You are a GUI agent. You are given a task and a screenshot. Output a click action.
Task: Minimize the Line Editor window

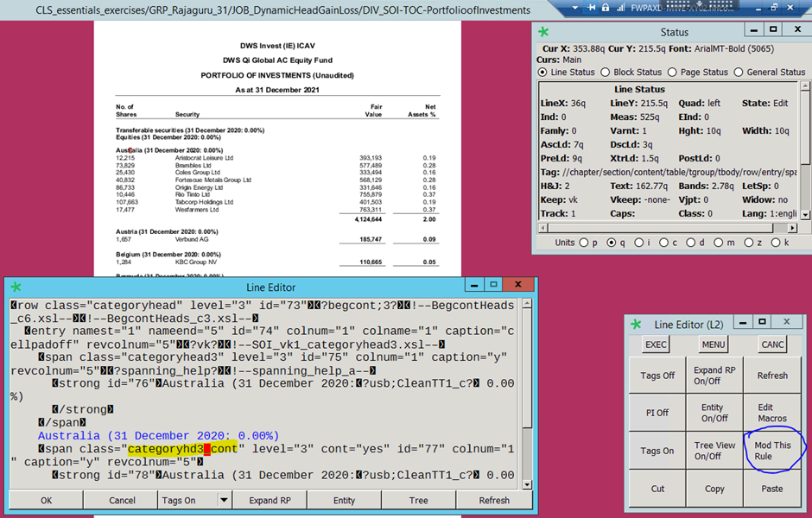pos(474,285)
